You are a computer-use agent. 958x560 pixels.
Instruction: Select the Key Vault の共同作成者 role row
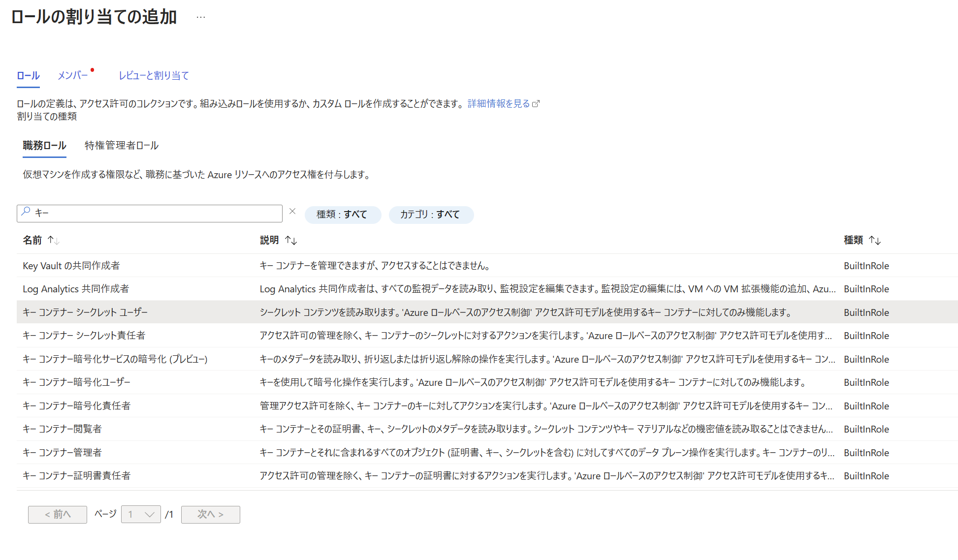pyautogui.click(x=71, y=266)
